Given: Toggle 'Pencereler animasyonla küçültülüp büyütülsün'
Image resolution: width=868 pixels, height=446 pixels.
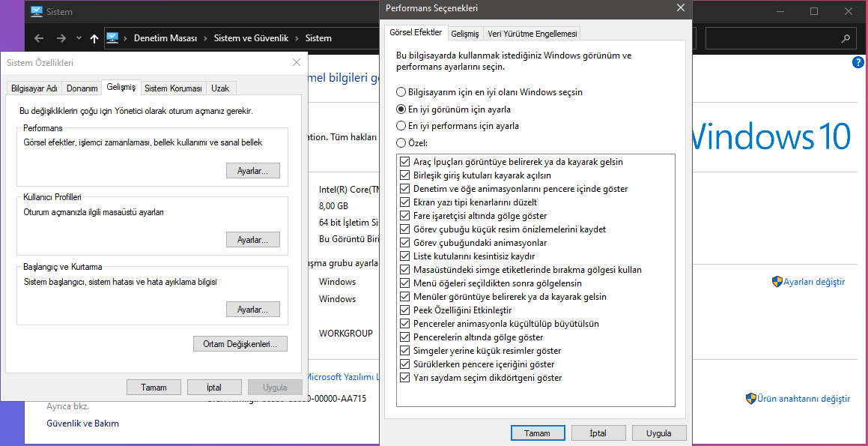Looking at the screenshot, I should pyautogui.click(x=403, y=324).
